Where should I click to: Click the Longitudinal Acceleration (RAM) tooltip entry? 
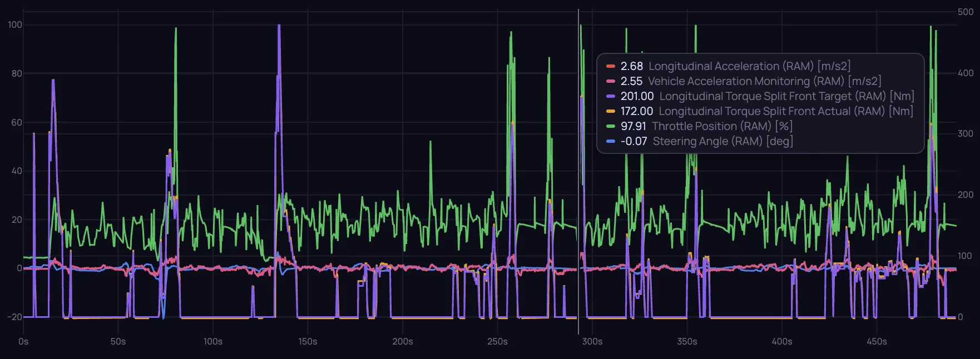(729, 66)
